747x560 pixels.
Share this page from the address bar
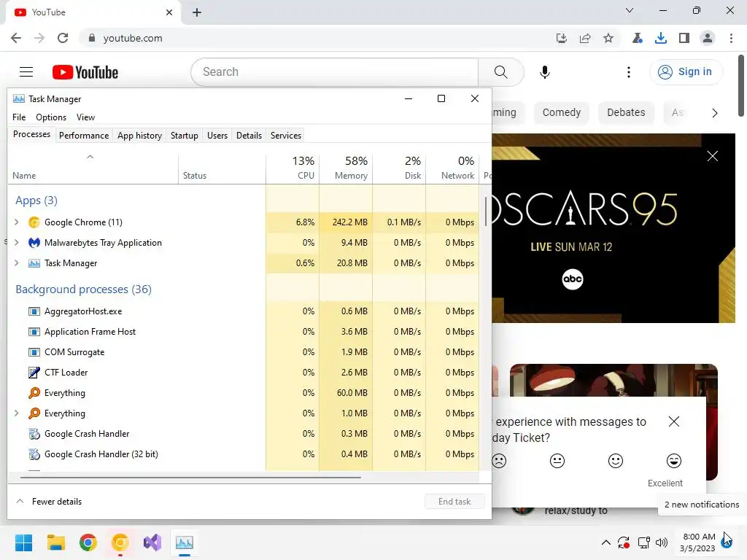click(585, 38)
